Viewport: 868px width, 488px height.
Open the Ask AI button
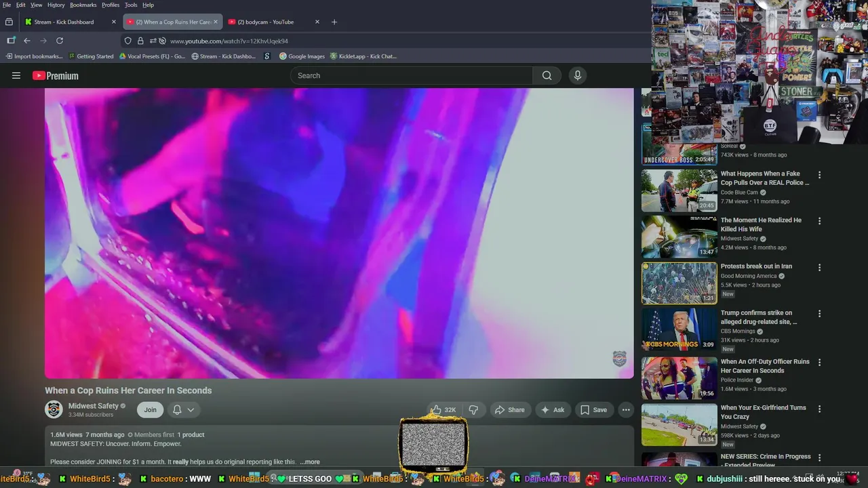(552, 410)
